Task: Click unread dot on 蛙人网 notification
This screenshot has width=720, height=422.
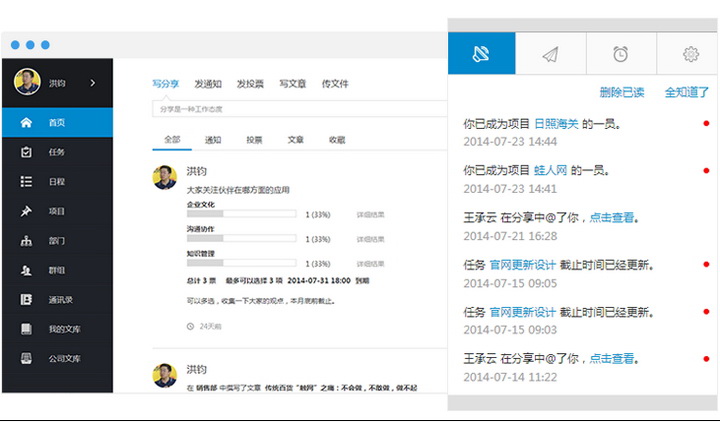Action: click(706, 170)
